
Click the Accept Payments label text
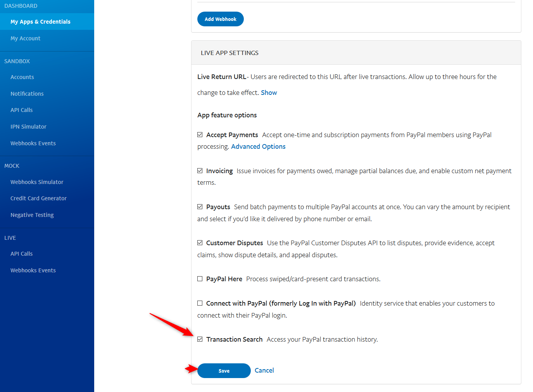[x=232, y=135]
